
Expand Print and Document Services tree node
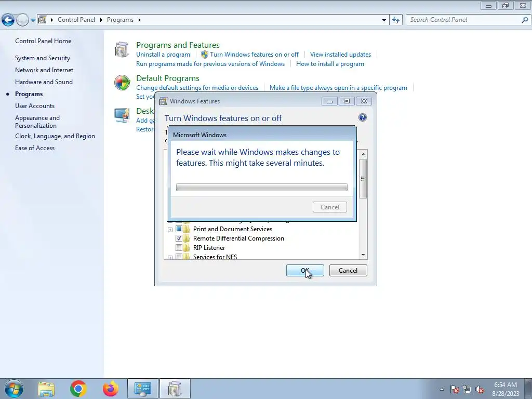coord(170,230)
